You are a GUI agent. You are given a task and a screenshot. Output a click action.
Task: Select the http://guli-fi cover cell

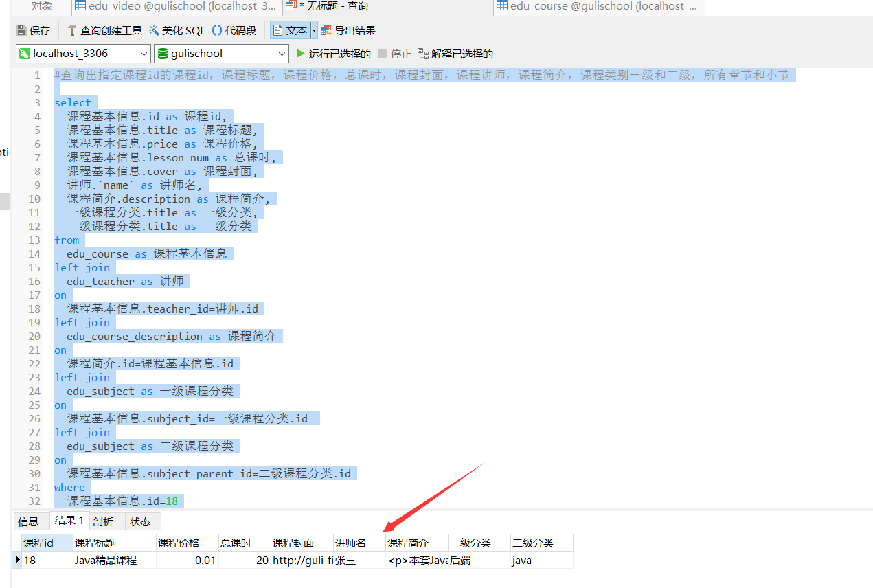pyautogui.click(x=302, y=560)
